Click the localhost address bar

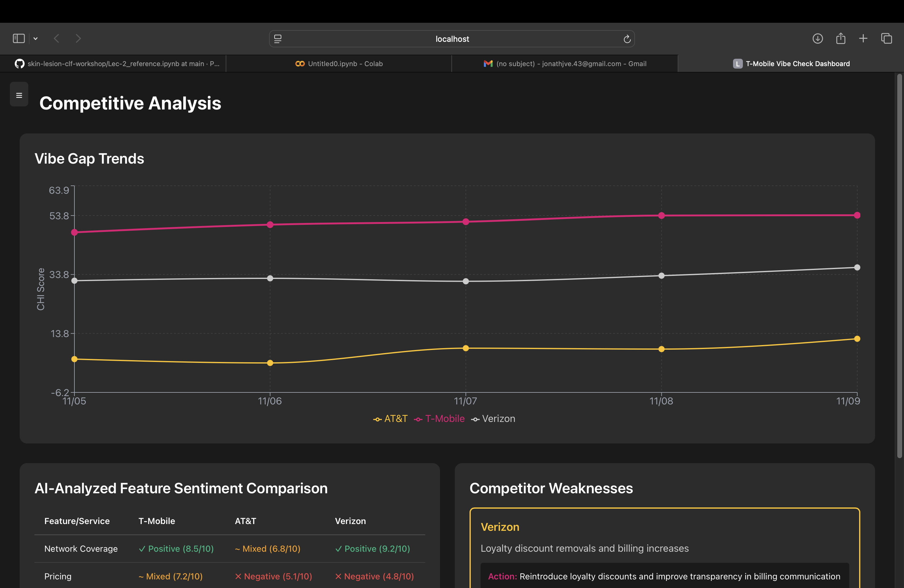coord(452,39)
